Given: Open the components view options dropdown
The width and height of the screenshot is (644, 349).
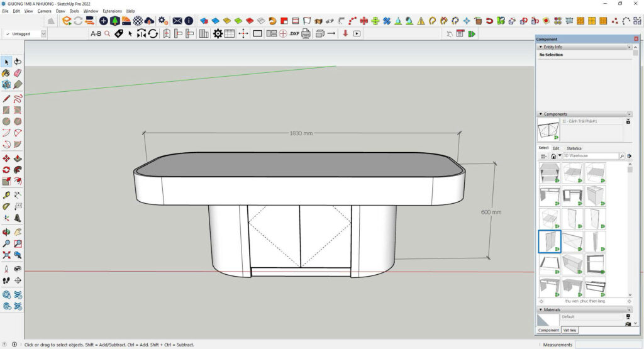Looking at the screenshot, I should point(543,156).
